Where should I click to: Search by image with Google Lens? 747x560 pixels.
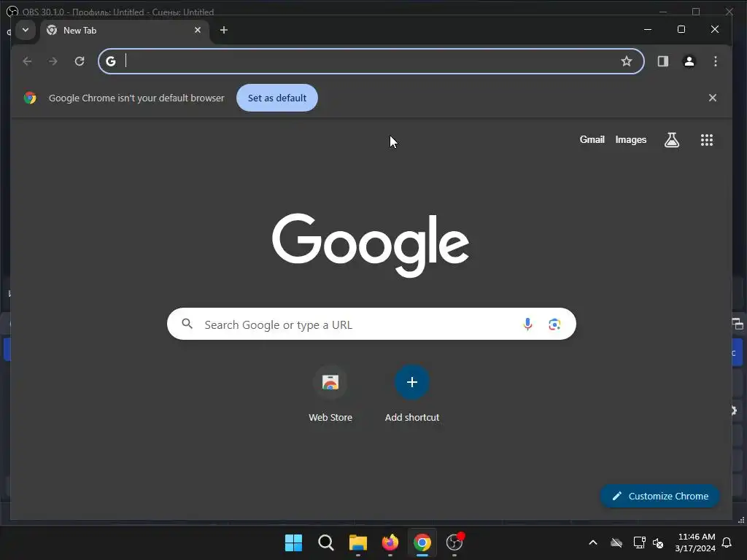[x=554, y=324]
